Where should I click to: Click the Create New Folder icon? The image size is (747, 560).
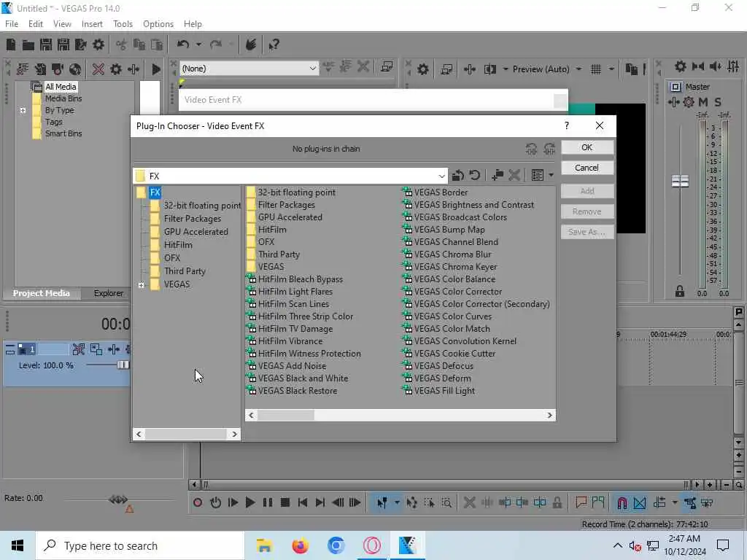coord(498,176)
